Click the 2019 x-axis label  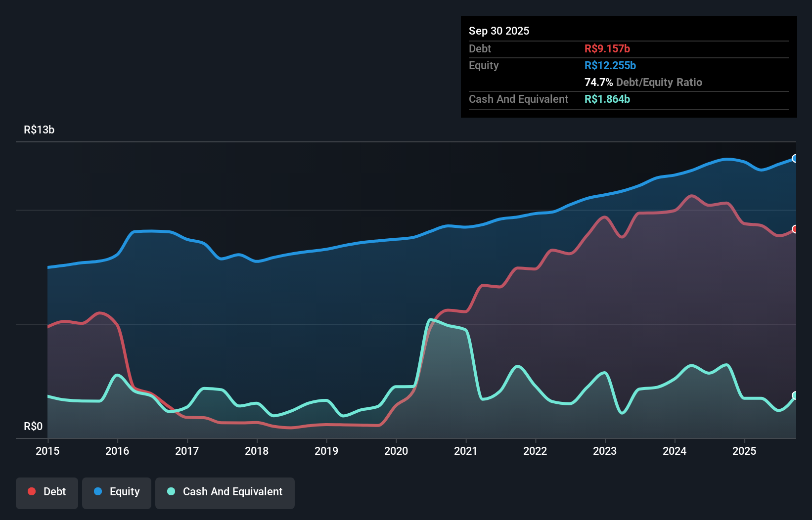pos(326,451)
